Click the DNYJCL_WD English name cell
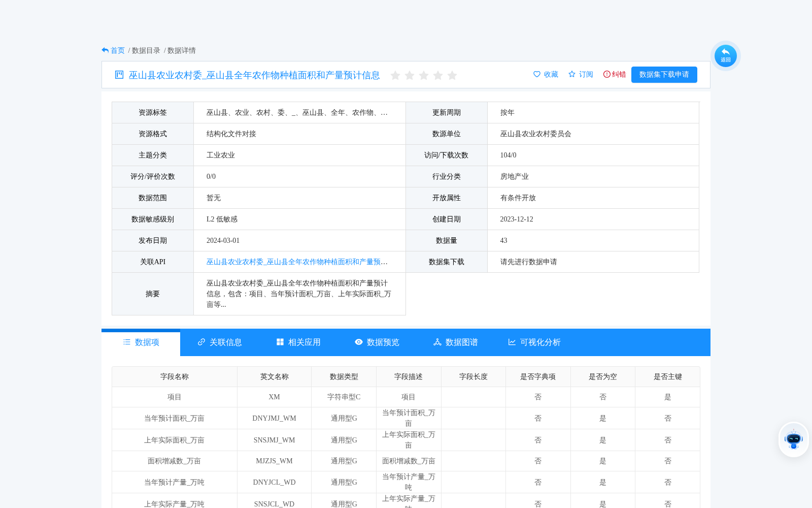The width and height of the screenshot is (812, 508). click(275, 483)
